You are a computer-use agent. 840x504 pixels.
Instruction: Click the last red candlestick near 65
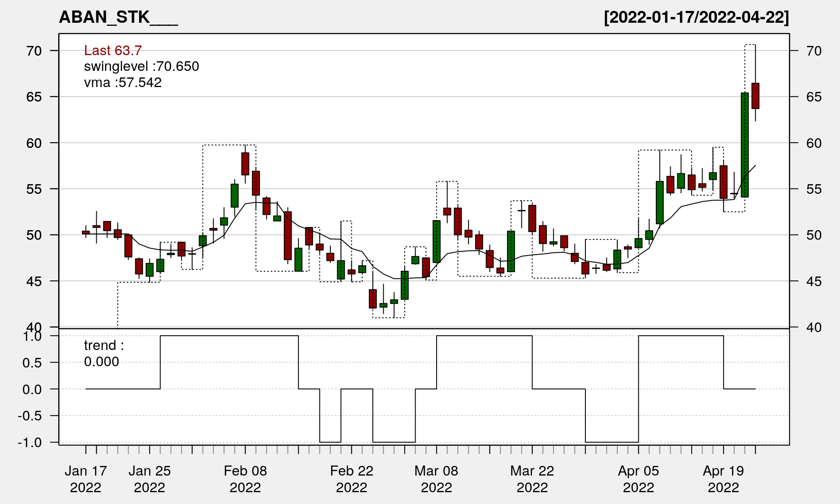click(755, 96)
